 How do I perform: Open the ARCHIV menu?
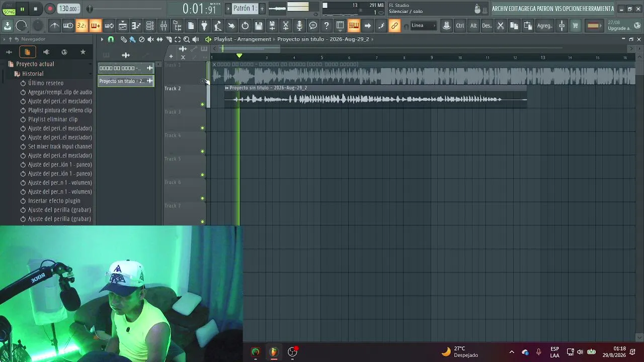coord(500,9)
